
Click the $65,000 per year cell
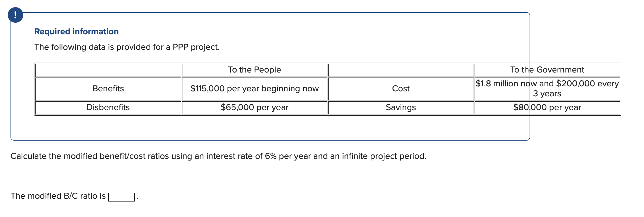click(254, 107)
